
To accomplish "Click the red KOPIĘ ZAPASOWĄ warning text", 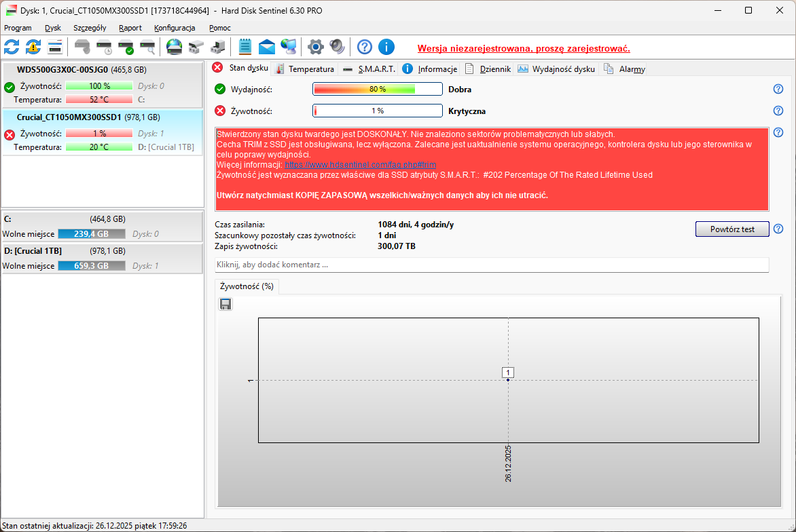I will click(382, 195).
